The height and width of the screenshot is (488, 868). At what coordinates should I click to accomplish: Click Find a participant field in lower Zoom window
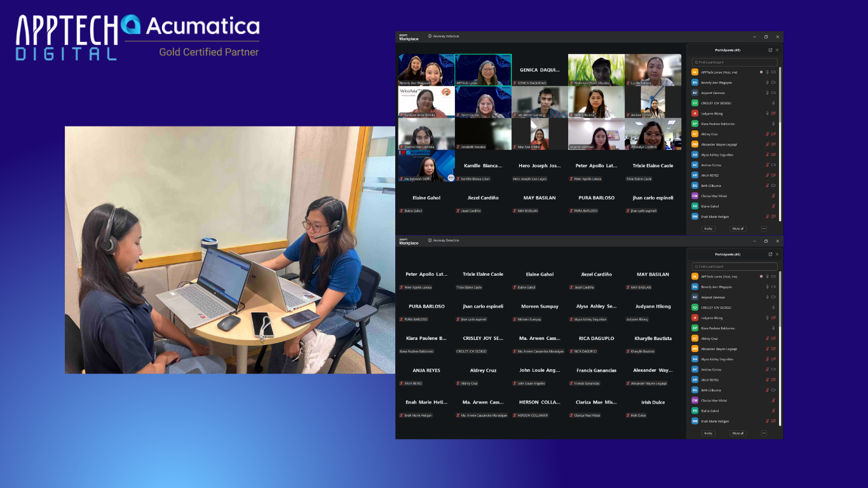coord(735,267)
